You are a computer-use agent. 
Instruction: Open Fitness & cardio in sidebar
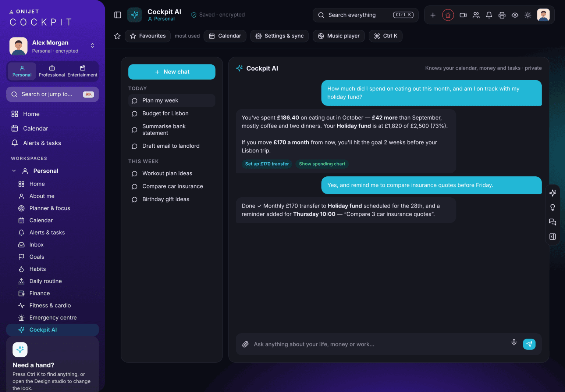click(53, 306)
